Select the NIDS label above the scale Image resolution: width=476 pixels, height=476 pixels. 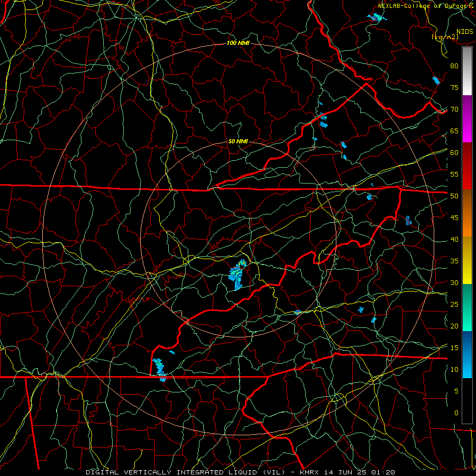[465, 32]
